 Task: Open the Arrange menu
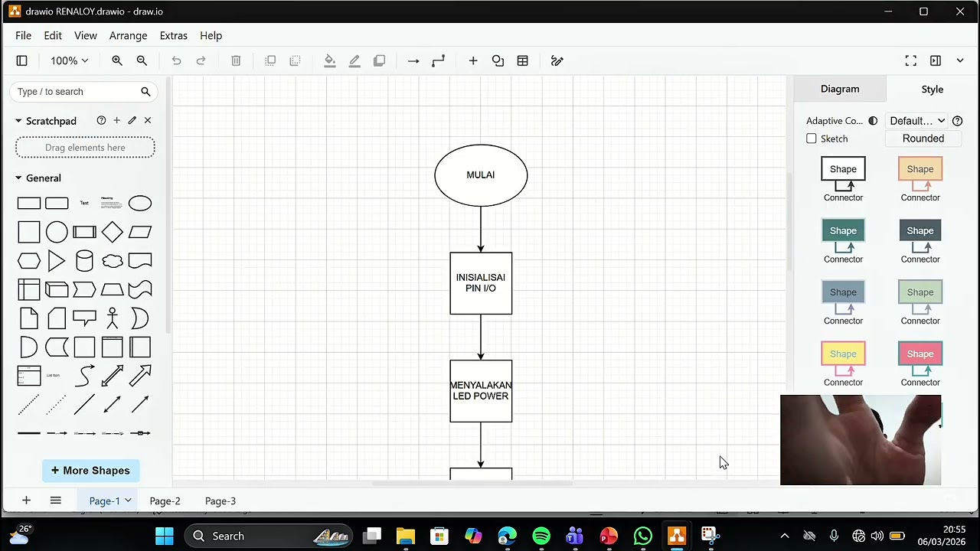coord(128,35)
